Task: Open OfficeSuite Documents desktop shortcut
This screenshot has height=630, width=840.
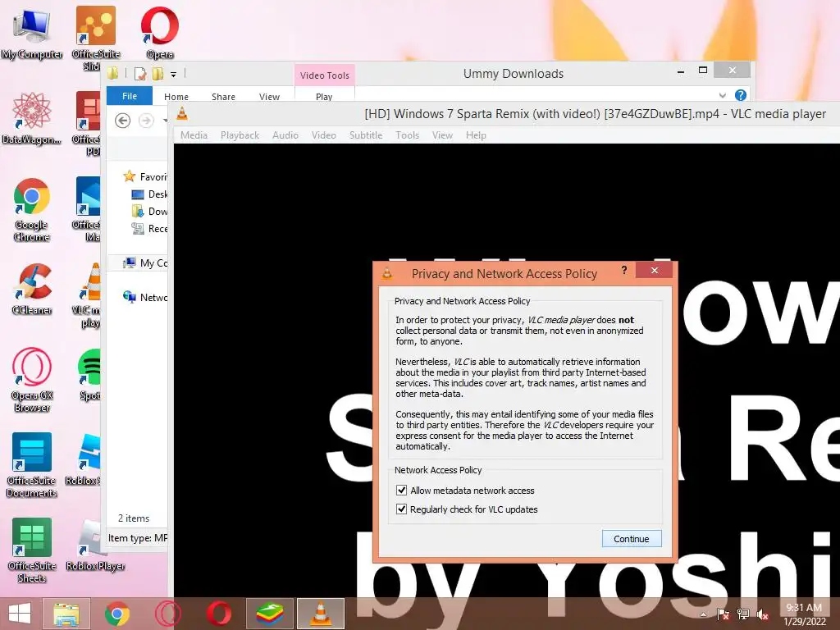Action: [32, 465]
